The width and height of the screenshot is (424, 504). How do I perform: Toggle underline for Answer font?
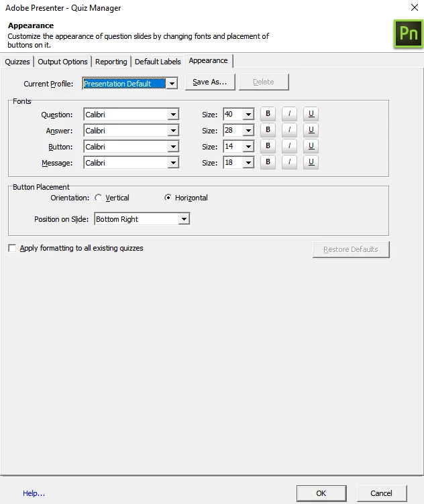pyautogui.click(x=311, y=130)
